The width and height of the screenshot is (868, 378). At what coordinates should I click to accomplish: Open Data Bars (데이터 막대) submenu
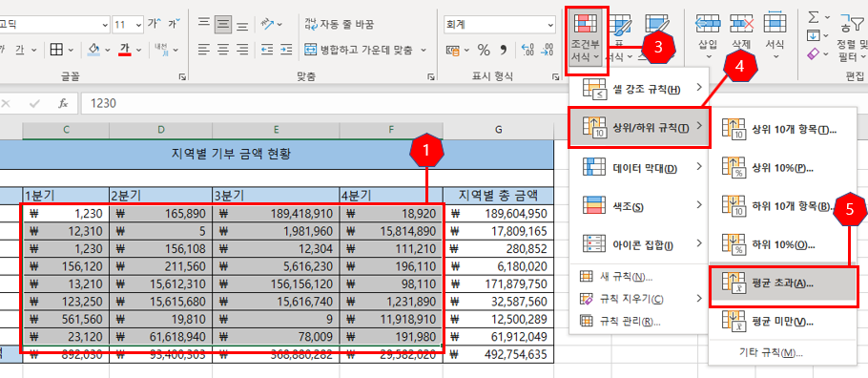click(639, 167)
